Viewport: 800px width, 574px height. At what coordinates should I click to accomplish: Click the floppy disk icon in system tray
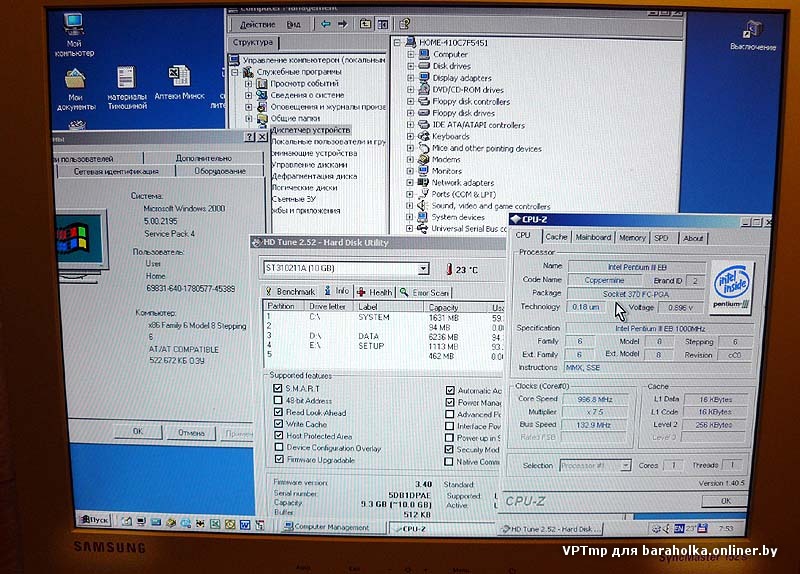tap(703, 529)
